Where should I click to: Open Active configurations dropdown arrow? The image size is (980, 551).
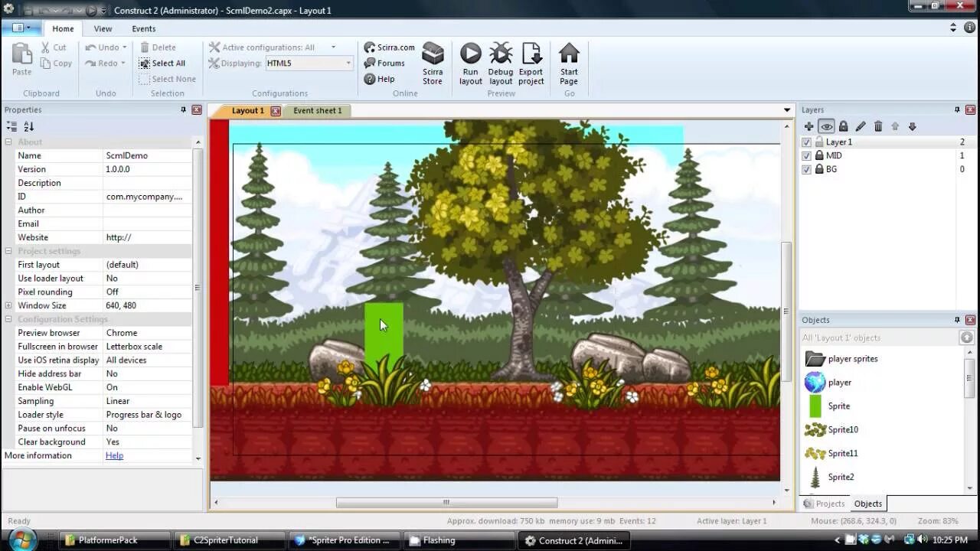click(x=333, y=47)
